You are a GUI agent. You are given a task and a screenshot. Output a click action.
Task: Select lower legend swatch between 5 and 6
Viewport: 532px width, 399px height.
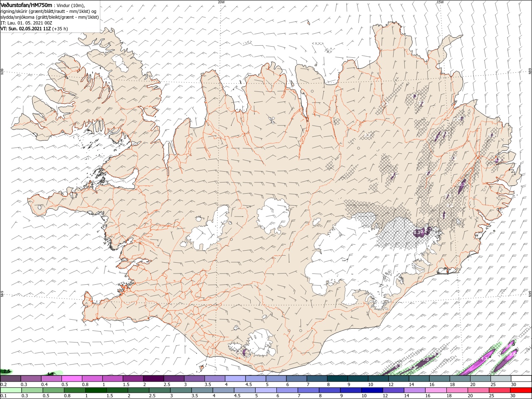(266, 390)
